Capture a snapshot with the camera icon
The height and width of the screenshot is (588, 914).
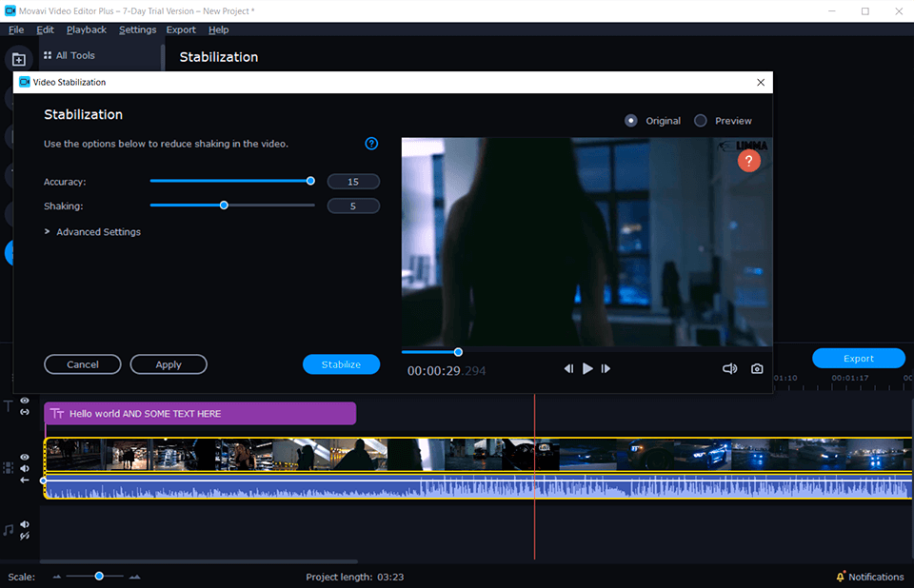click(757, 368)
